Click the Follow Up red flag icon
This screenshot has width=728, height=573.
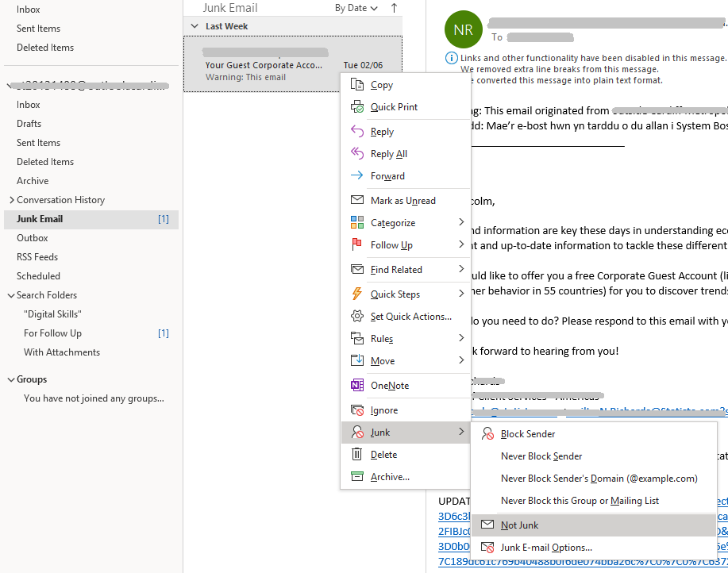point(356,244)
